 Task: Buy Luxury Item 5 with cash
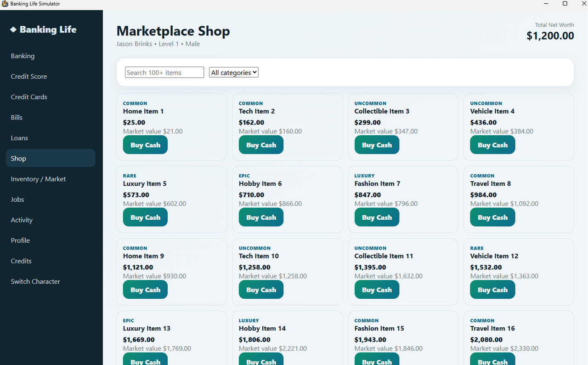(x=145, y=217)
